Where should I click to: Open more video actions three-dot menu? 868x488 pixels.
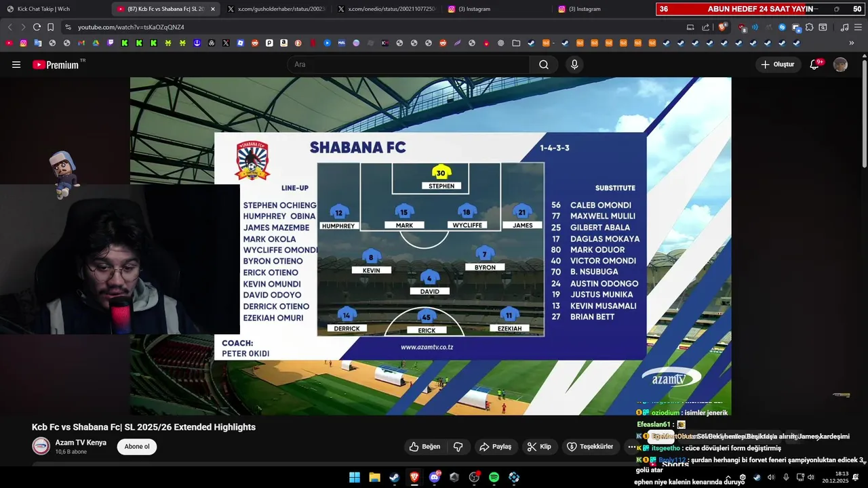632,447
